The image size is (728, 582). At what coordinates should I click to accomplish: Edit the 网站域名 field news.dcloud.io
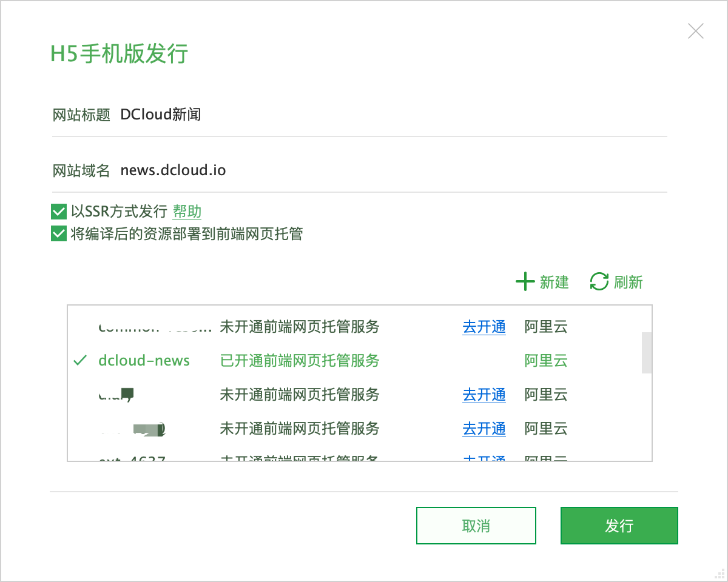point(393,170)
